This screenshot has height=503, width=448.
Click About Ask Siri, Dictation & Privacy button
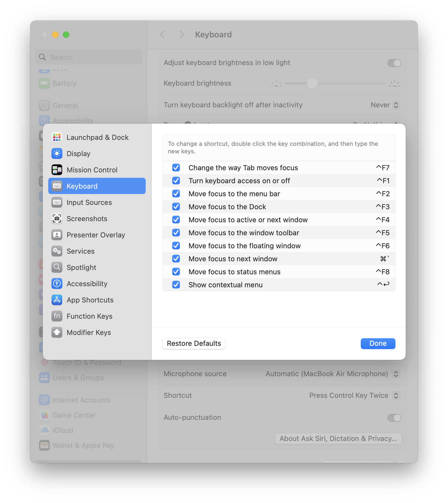coord(338,439)
